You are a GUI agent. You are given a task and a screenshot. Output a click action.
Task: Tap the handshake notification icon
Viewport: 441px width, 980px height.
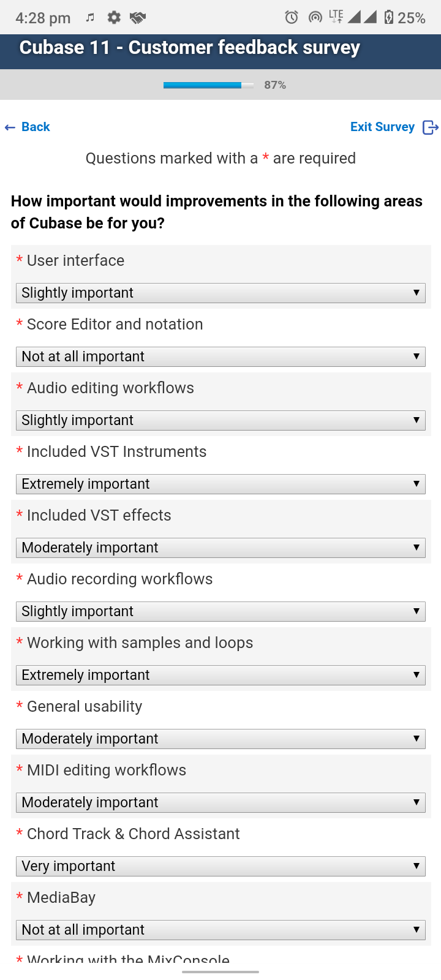[x=138, y=18]
